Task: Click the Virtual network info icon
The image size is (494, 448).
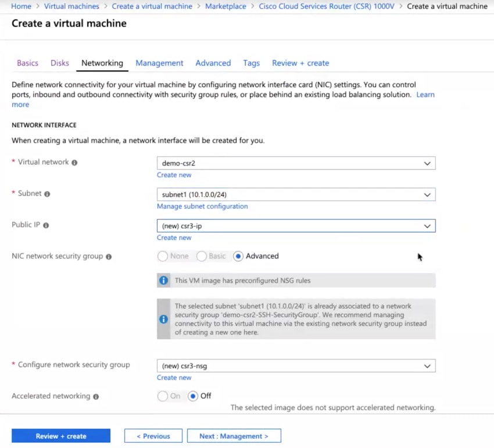Action: pyautogui.click(x=74, y=163)
